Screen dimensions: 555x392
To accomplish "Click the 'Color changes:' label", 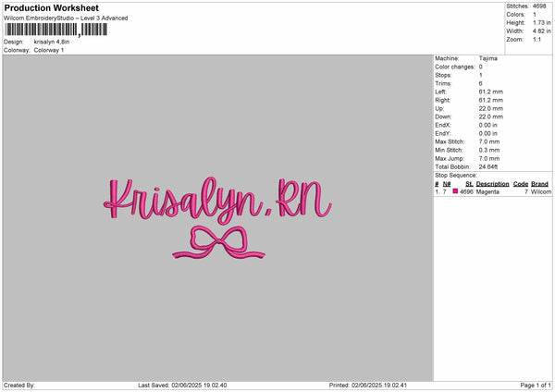I will [x=455, y=67].
